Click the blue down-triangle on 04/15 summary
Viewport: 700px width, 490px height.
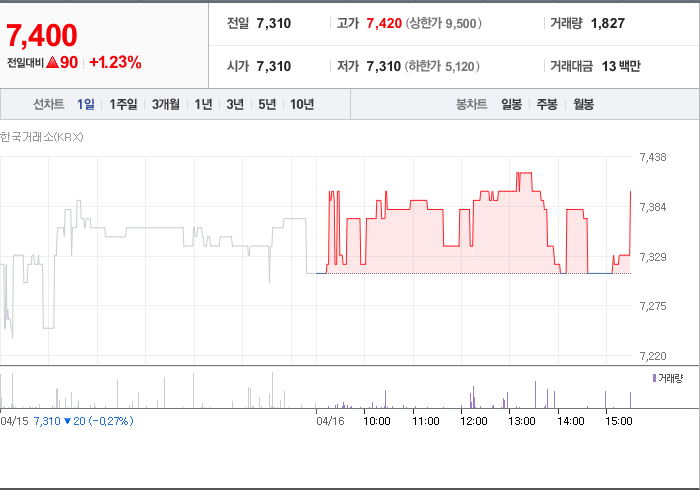pos(67,421)
